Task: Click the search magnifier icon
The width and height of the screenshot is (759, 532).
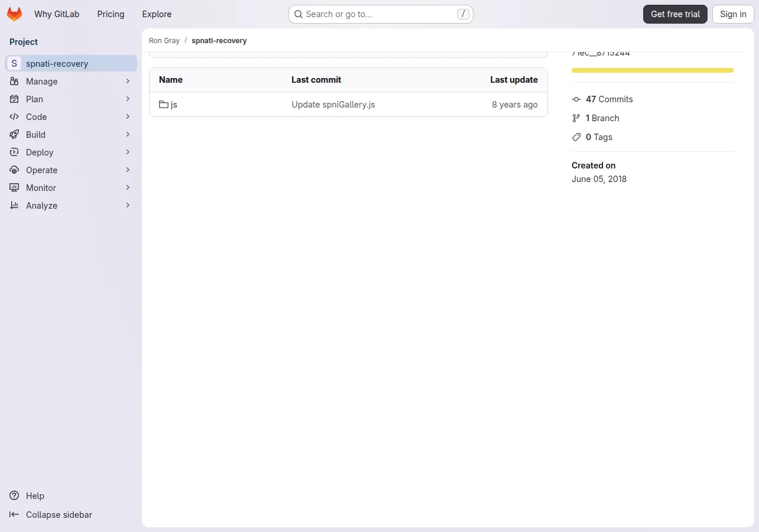Action: [x=299, y=14]
